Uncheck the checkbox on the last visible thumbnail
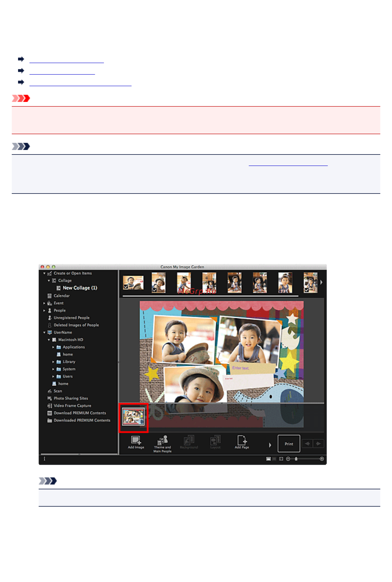This screenshot has width=392, height=582. pos(307,290)
